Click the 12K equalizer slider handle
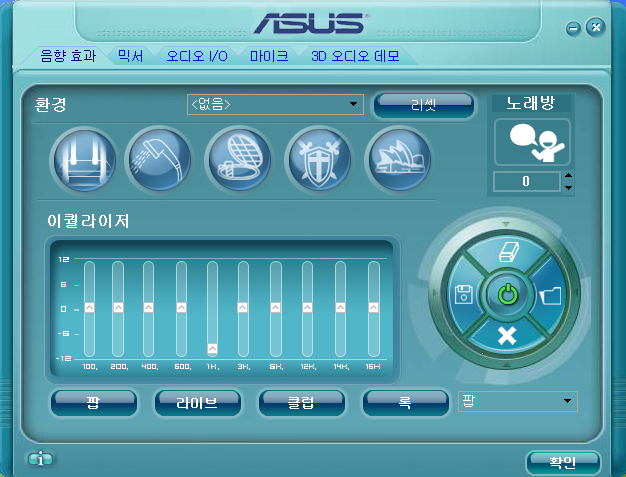Image resolution: width=626 pixels, height=477 pixels. [307, 307]
